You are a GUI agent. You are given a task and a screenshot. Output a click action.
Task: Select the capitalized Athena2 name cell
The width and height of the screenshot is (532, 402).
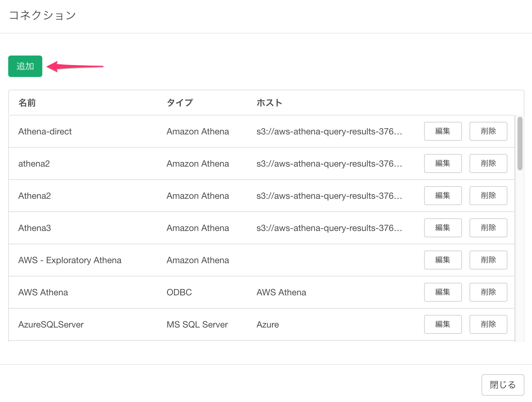pyautogui.click(x=34, y=196)
